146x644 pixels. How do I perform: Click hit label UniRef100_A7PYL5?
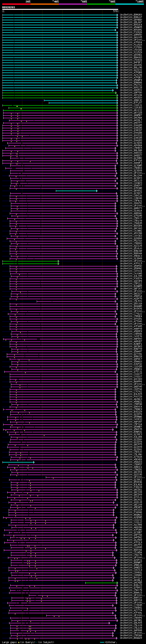pos(131,263)
